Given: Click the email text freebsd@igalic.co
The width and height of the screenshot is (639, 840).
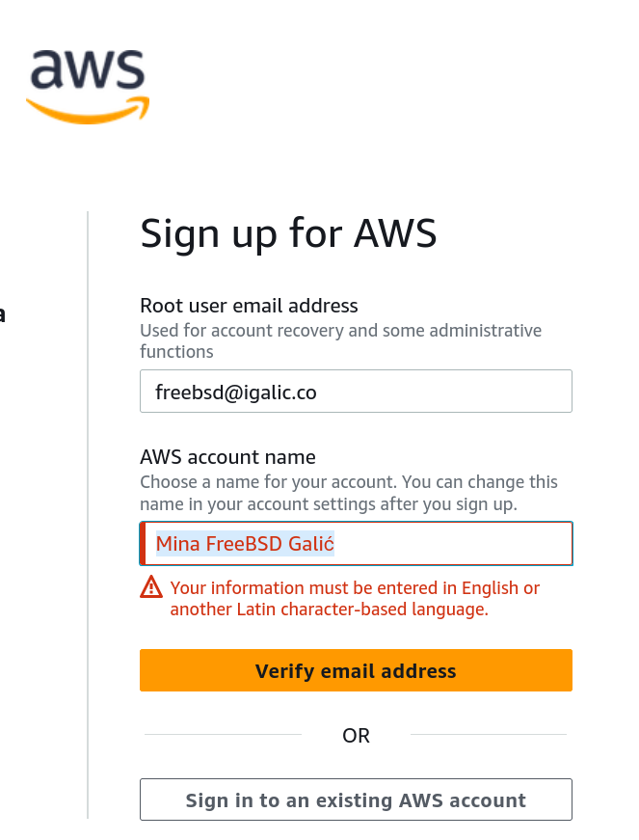Looking at the screenshot, I should [x=235, y=393].
